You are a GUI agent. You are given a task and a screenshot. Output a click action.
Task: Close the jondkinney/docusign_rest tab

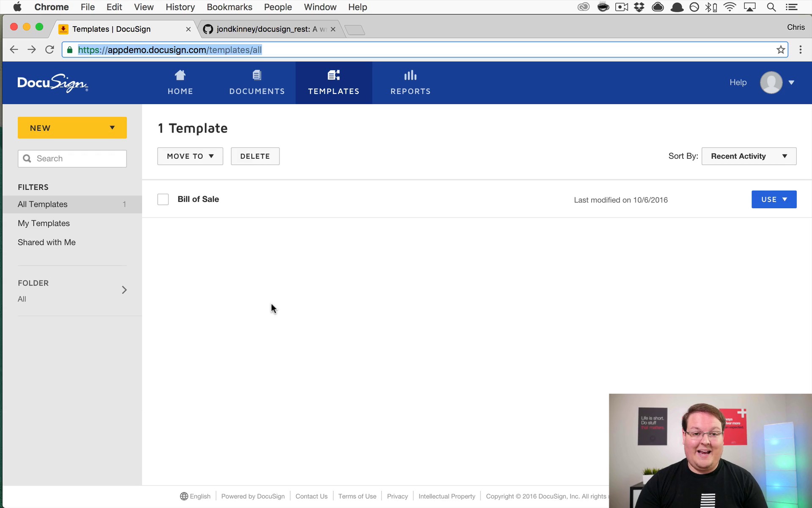333,29
